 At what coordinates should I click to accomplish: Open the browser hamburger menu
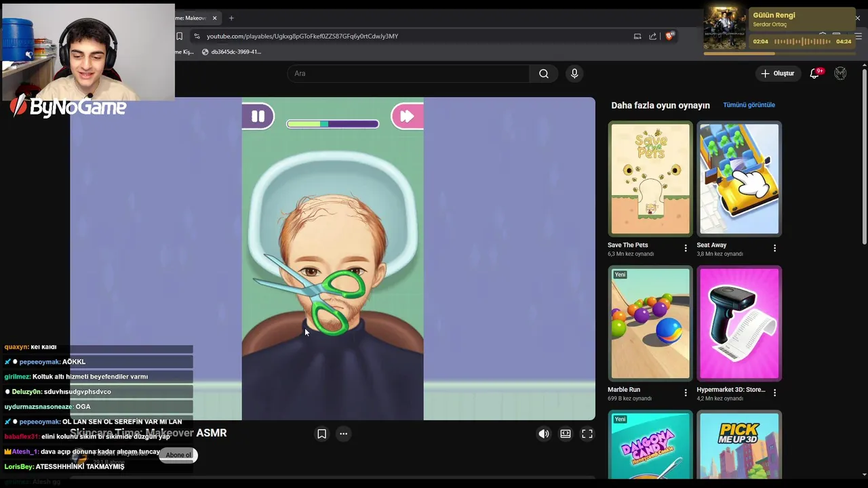pyautogui.click(x=858, y=36)
